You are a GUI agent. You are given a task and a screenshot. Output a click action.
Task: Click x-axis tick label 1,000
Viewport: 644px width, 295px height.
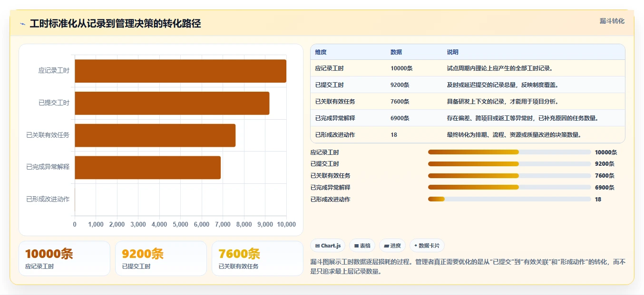[96, 225]
